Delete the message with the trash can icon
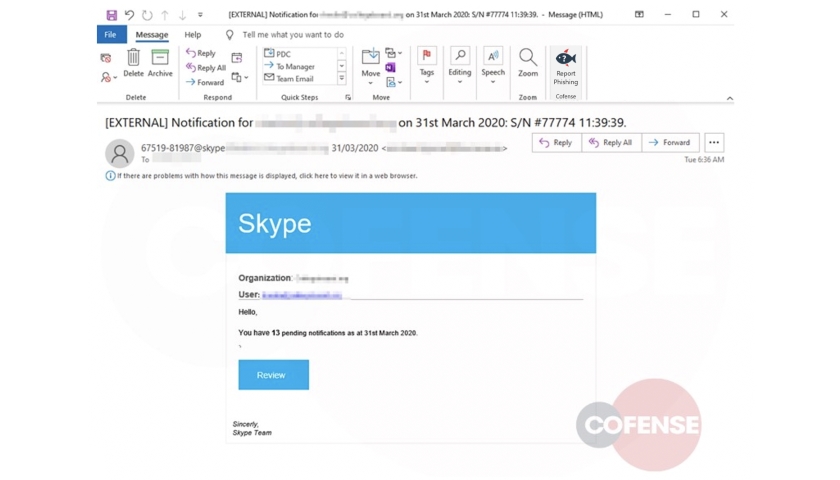 133,63
